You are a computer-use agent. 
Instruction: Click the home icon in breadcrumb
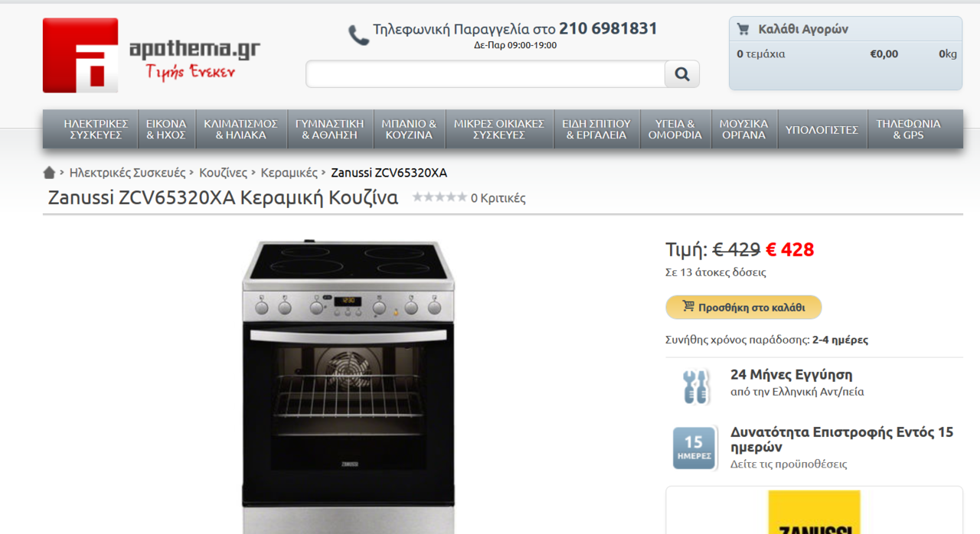pyautogui.click(x=49, y=172)
